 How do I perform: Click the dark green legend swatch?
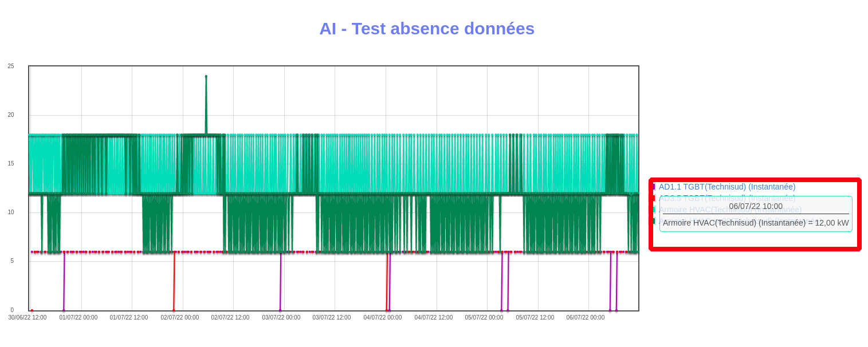[654, 221]
